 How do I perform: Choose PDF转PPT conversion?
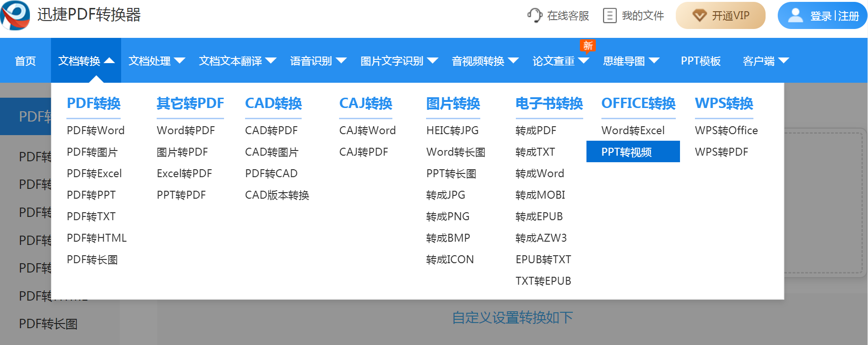pyautogui.click(x=91, y=195)
